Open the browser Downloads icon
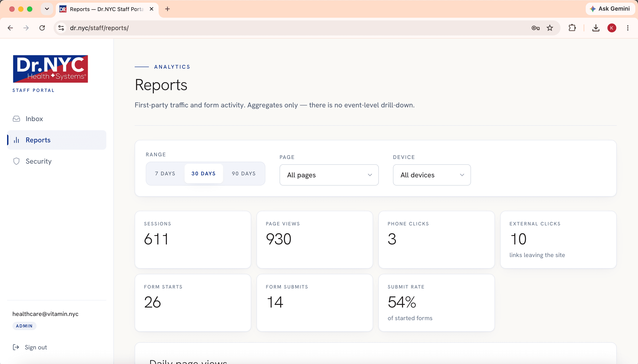 click(596, 28)
